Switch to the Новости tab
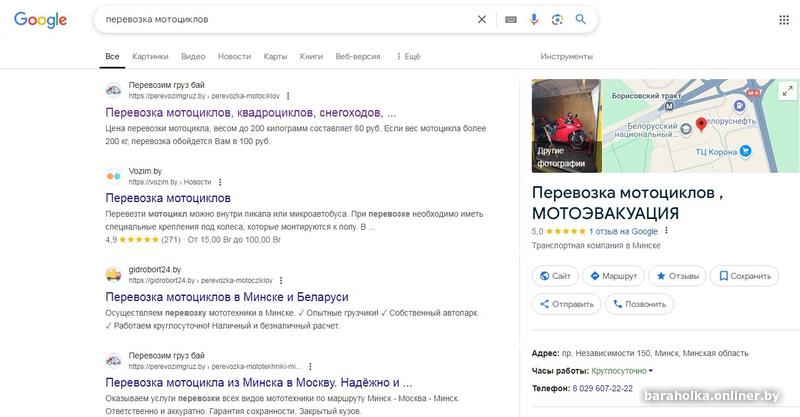 [x=234, y=57]
